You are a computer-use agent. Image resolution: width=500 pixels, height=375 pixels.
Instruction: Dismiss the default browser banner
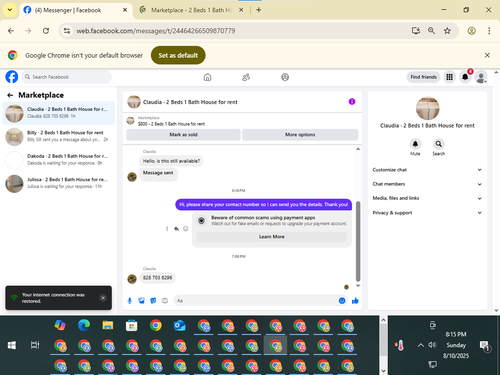487,55
